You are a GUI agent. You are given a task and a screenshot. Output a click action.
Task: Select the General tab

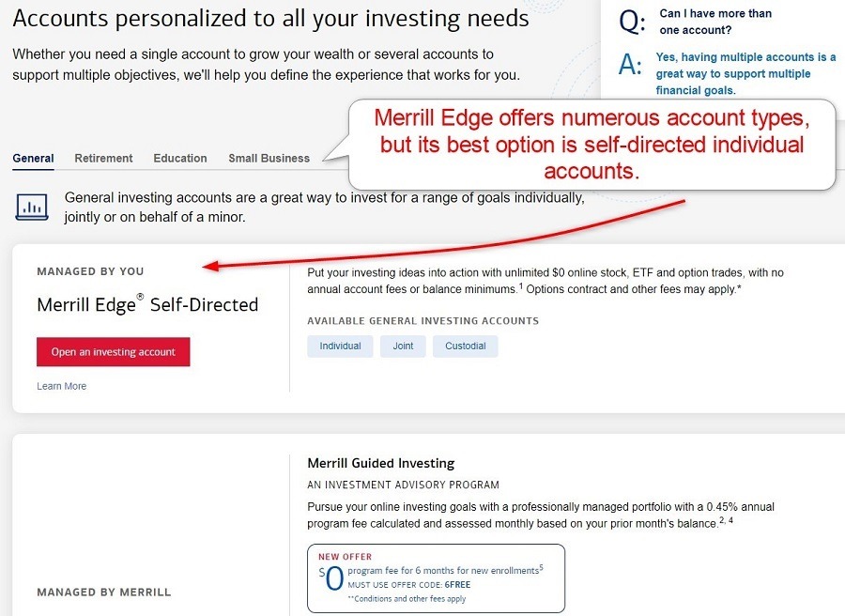[x=32, y=158]
